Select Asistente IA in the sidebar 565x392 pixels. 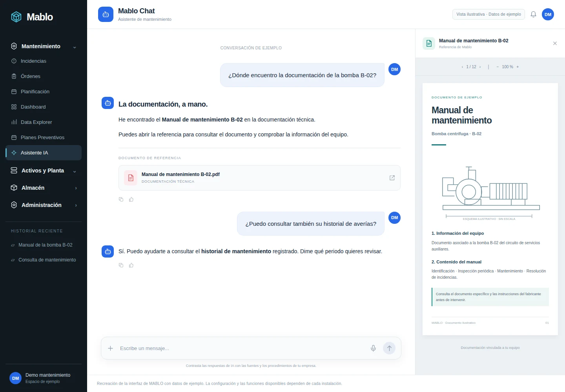(44, 153)
